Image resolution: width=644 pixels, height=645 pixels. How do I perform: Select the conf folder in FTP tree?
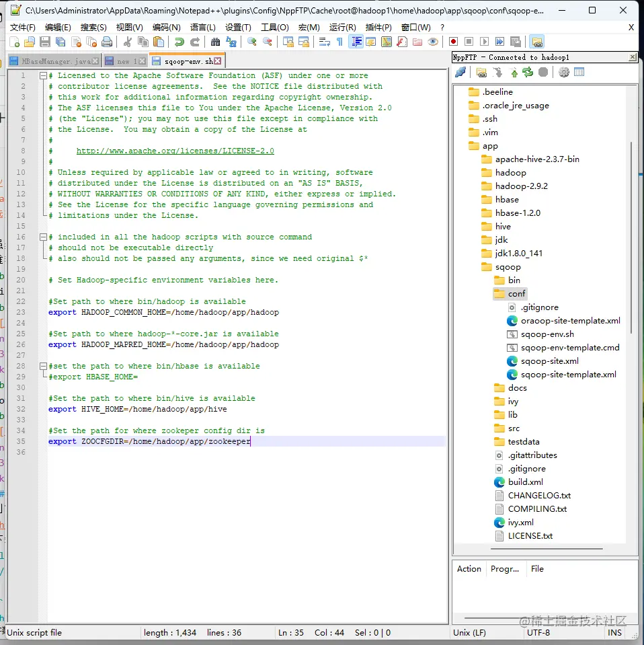pos(516,294)
